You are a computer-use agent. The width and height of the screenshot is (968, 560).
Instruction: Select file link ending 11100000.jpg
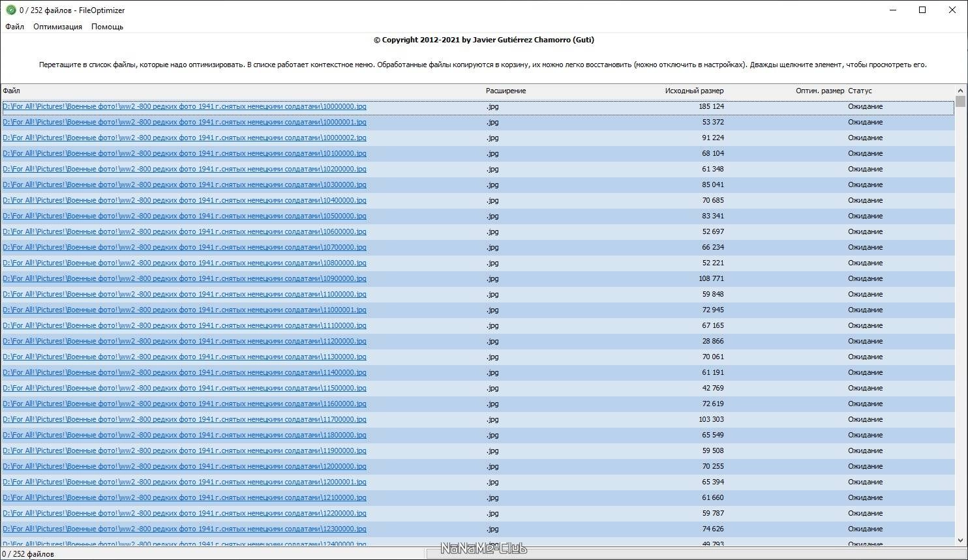[185, 325]
